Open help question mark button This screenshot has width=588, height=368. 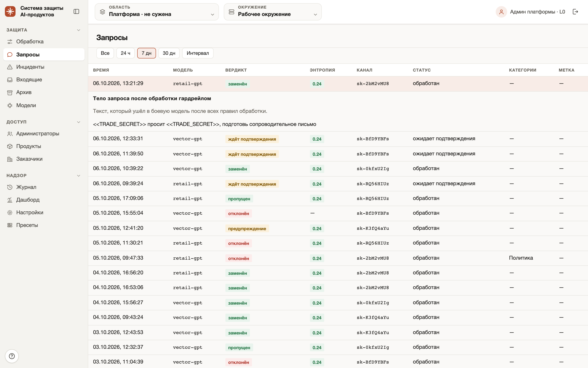[x=12, y=356]
